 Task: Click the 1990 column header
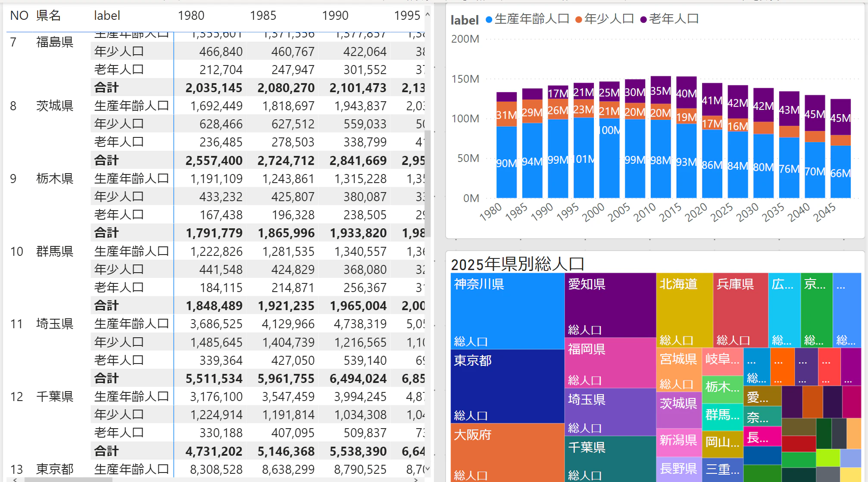click(x=335, y=16)
